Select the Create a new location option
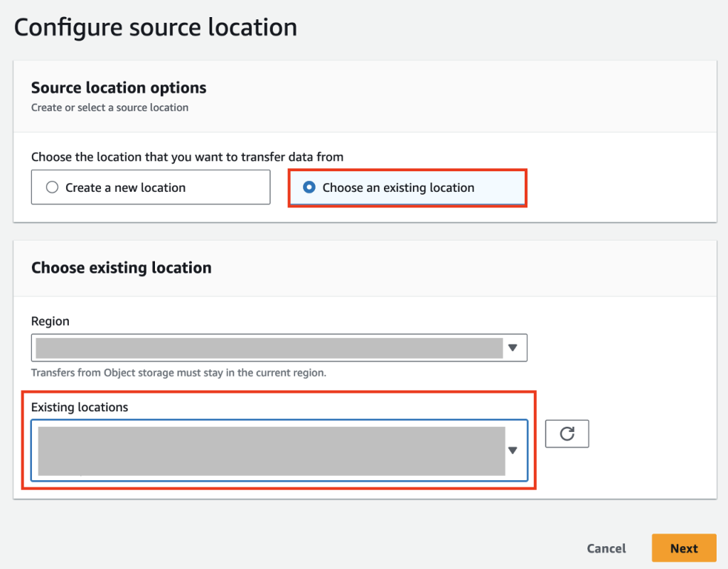Viewport: 728px width, 569px height. coord(151,188)
